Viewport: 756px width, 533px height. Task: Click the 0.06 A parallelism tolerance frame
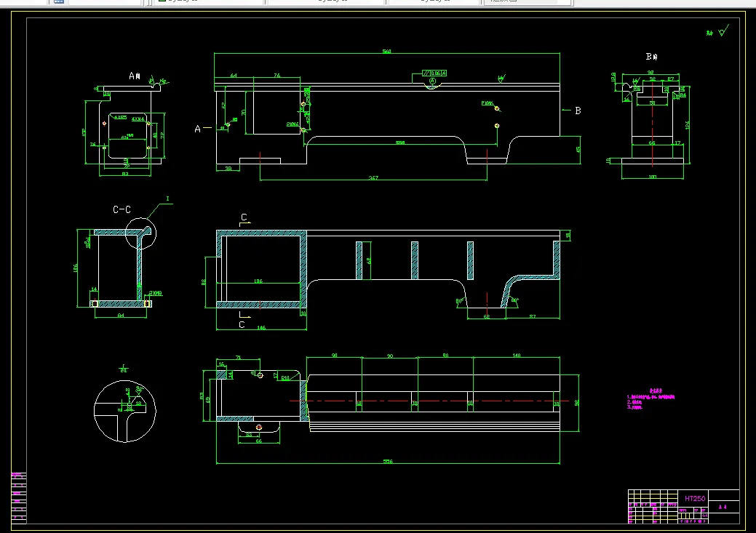pyautogui.click(x=434, y=73)
